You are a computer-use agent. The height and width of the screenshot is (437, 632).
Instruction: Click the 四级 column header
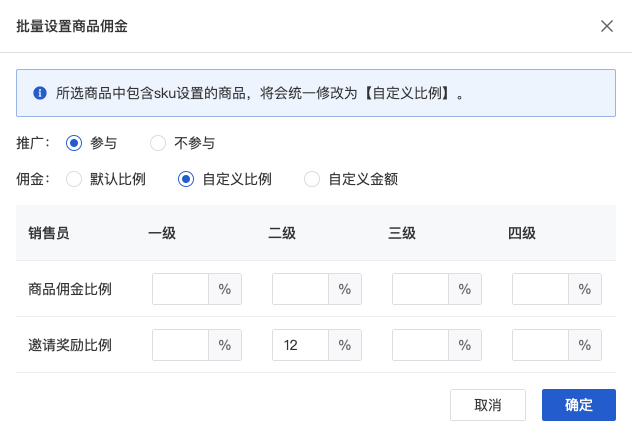[x=522, y=234]
